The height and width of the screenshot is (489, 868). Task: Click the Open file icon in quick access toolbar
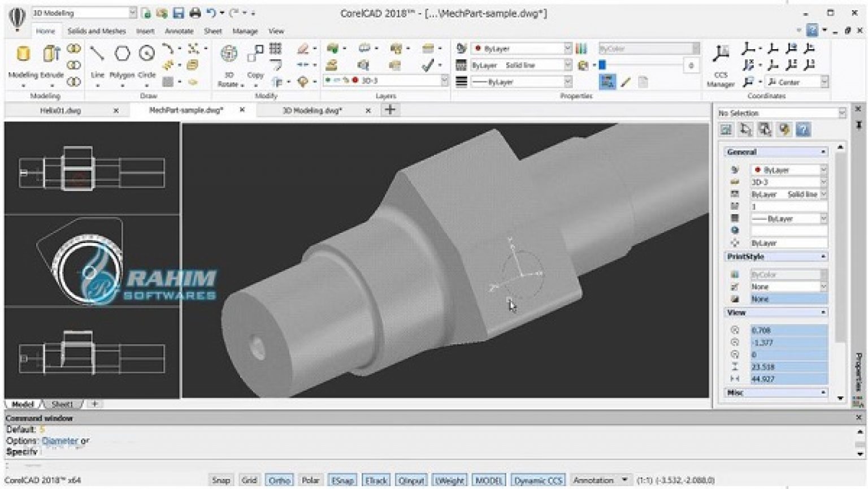tap(162, 13)
